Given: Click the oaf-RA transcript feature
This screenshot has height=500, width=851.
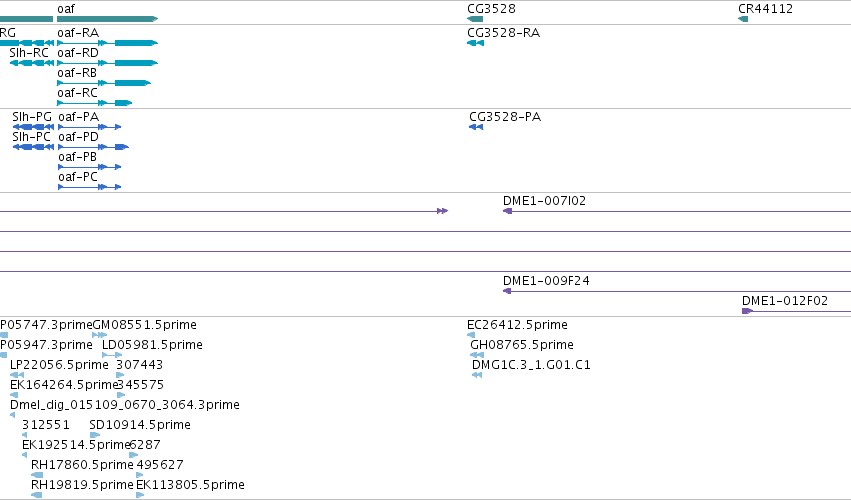Looking at the screenshot, I should (107, 43).
